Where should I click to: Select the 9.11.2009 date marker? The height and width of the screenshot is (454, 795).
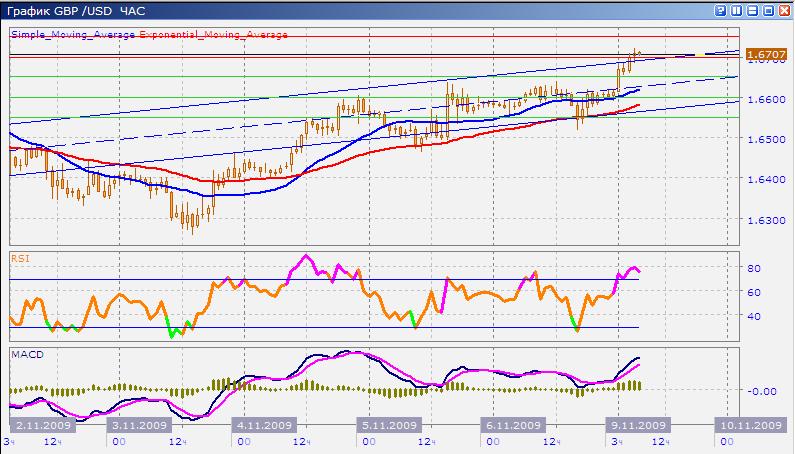[637, 425]
